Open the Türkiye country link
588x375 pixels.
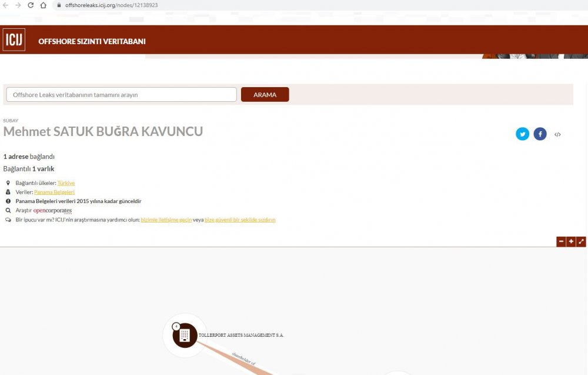tap(66, 183)
